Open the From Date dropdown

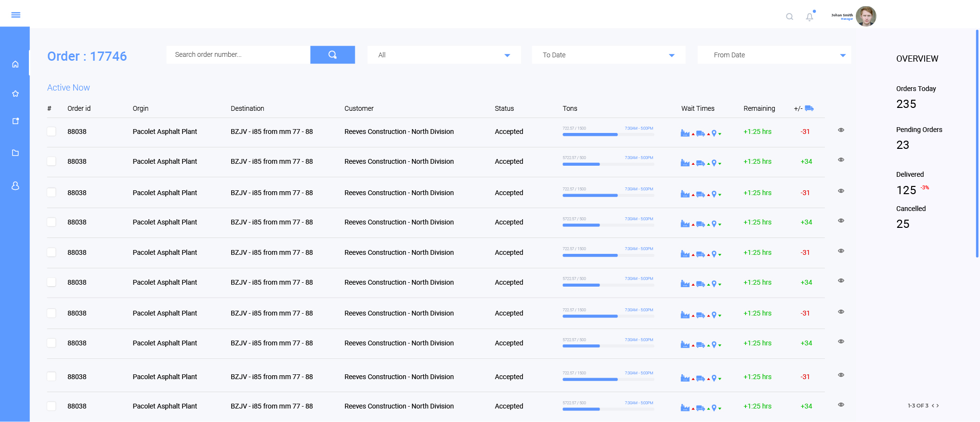pos(774,55)
